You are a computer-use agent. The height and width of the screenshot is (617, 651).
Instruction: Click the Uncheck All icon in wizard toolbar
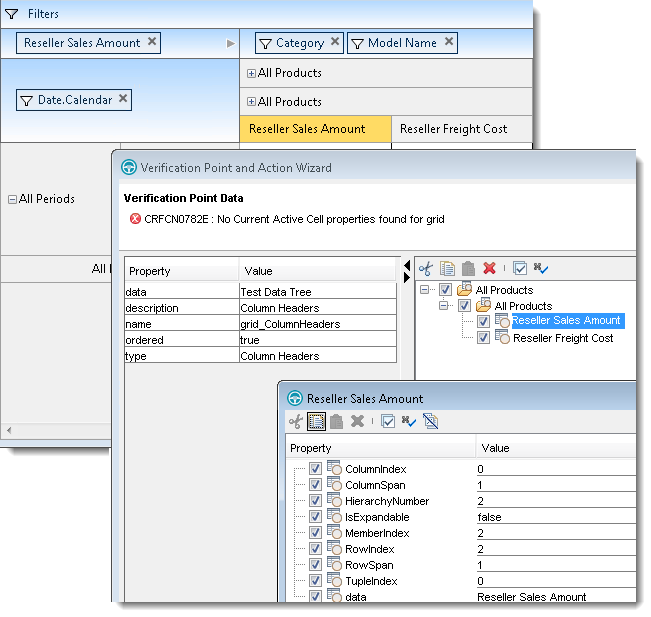(x=541, y=268)
